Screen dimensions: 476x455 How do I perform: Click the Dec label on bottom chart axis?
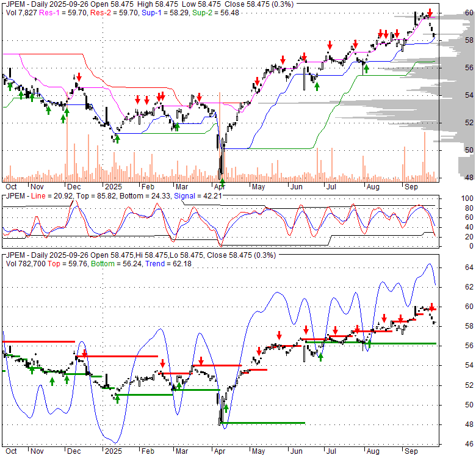(74, 451)
